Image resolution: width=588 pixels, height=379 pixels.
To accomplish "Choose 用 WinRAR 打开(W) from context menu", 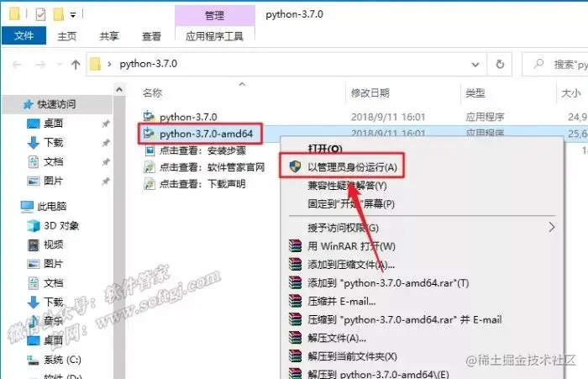I will click(x=351, y=246).
